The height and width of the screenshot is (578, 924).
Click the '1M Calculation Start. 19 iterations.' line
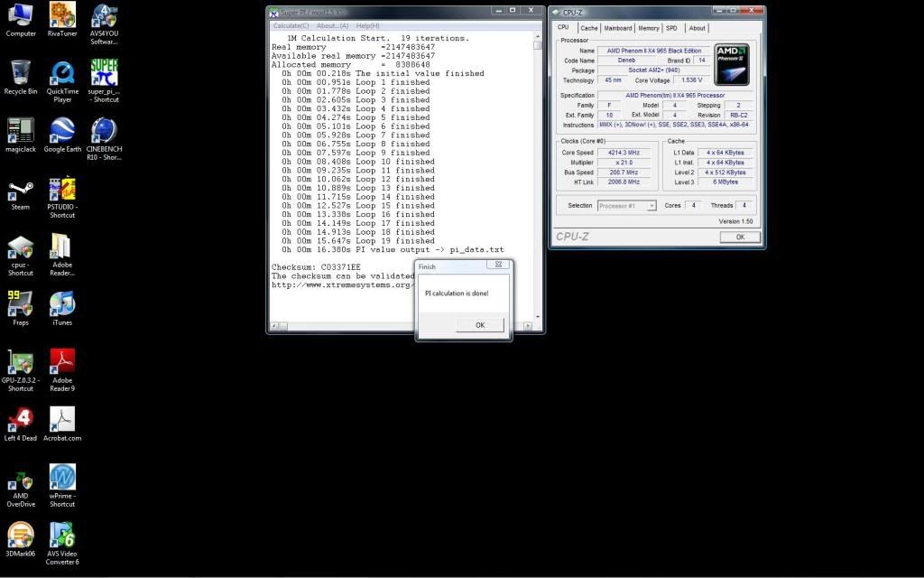(378, 38)
